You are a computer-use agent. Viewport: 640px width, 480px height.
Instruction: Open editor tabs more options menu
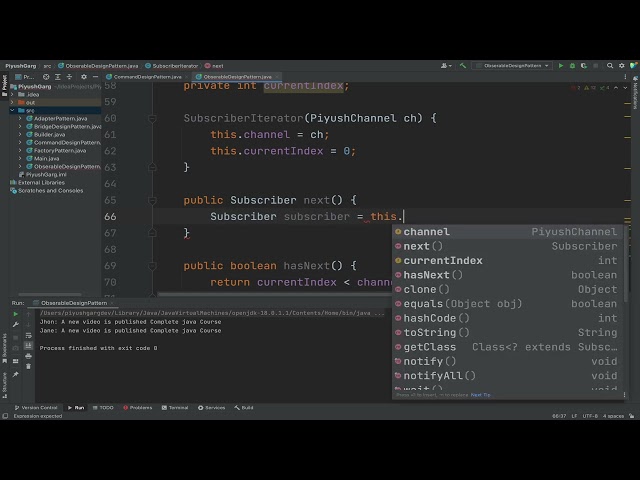point(625,77)
